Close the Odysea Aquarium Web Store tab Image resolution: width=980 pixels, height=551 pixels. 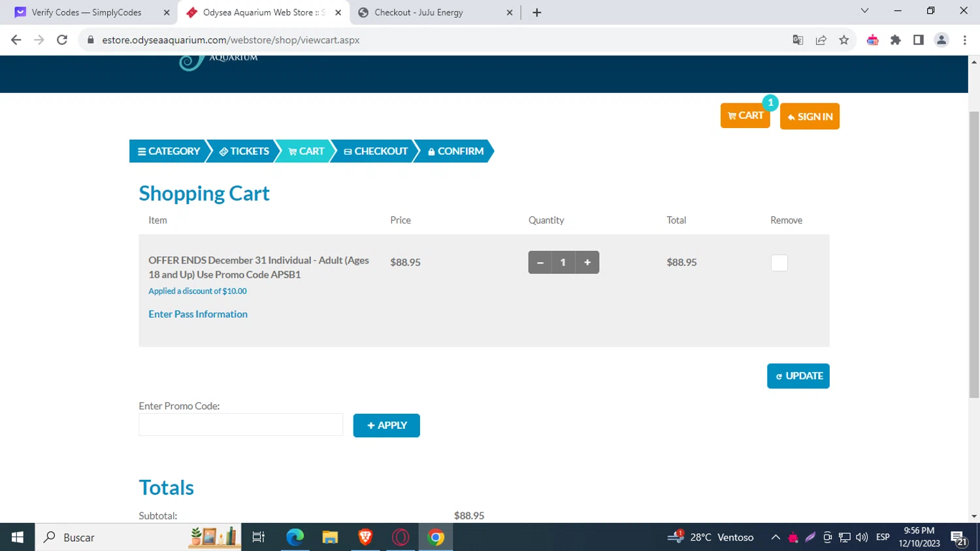[338, 12]
